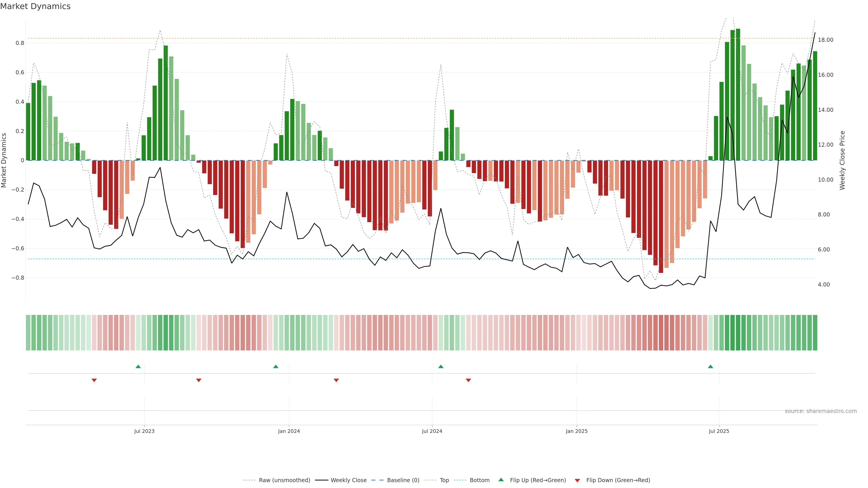The height and width of the screenshot is (488, 868).
Task: Click the Jan 2025 axis label
Action: [x=577, y=431]
